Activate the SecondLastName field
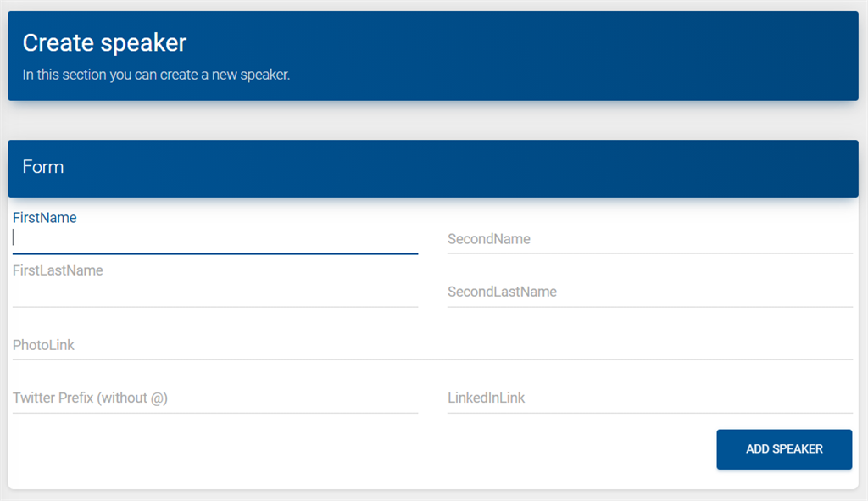Viewport: 868px width, 501px height. click(649, 292)
